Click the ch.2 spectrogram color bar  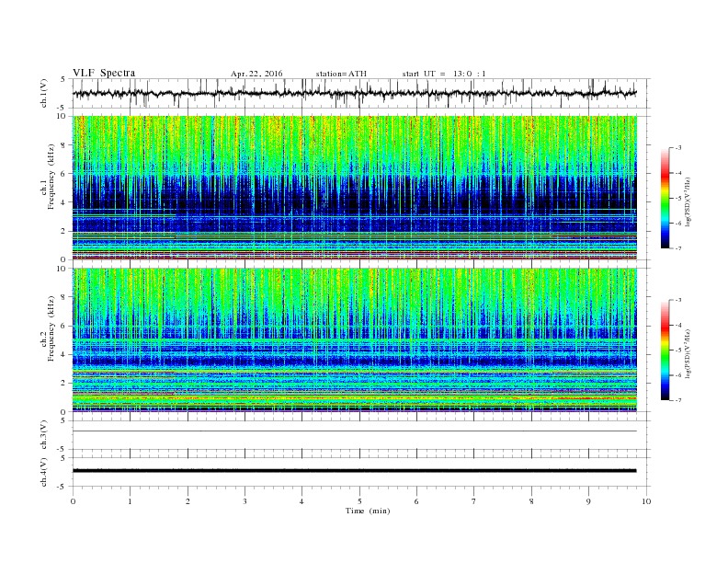[x=665, y=350]
